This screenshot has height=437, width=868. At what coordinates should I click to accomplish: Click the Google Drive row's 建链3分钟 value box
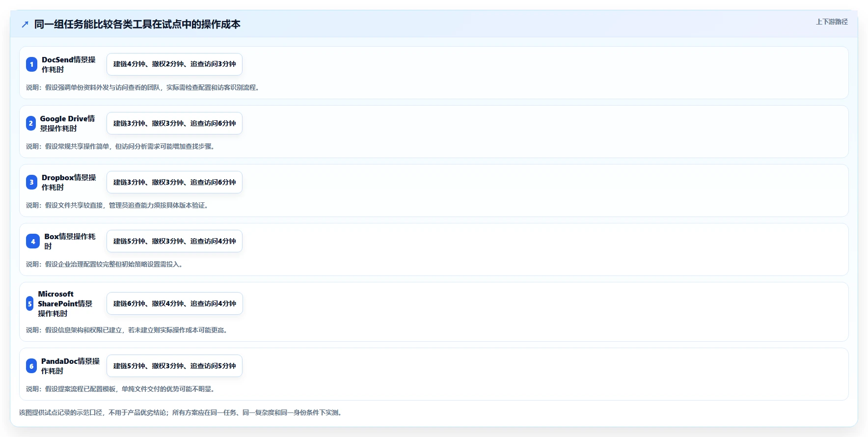tap(174, 123)
